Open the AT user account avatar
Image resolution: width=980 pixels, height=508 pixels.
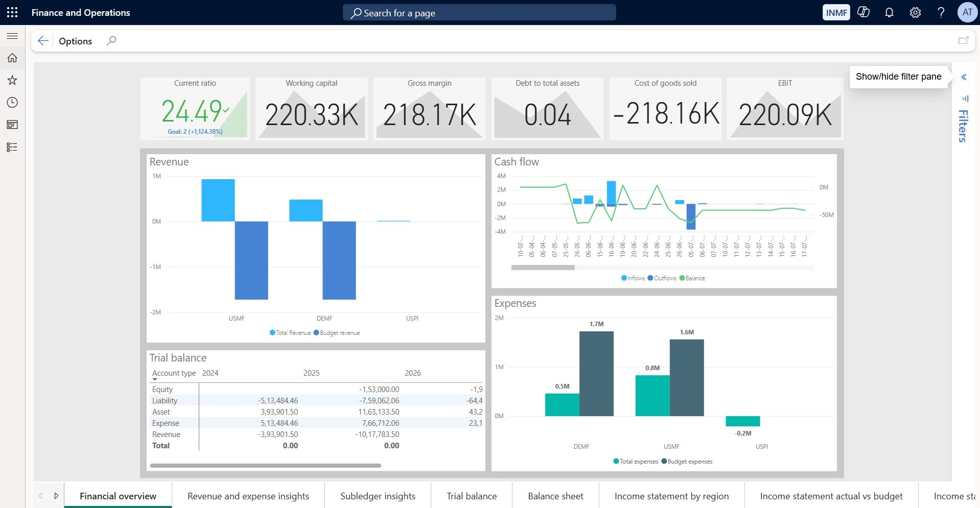tap(967, 12)
